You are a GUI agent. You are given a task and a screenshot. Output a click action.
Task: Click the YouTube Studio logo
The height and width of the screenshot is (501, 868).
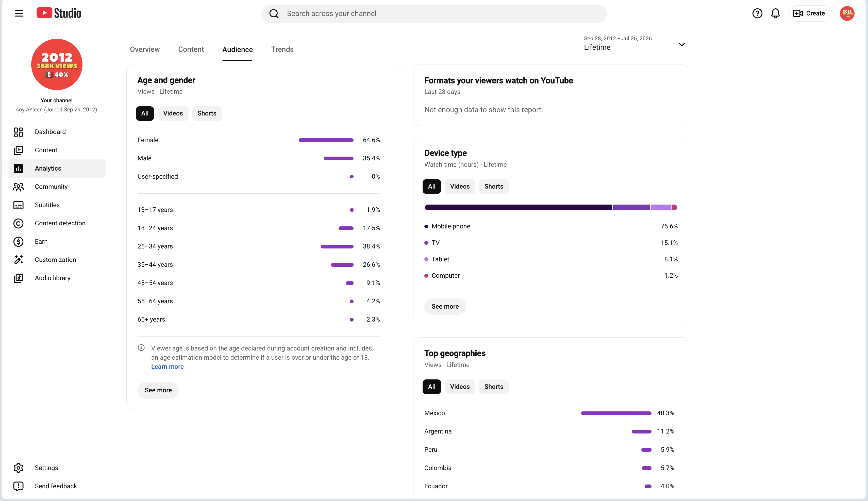point(59,13)
